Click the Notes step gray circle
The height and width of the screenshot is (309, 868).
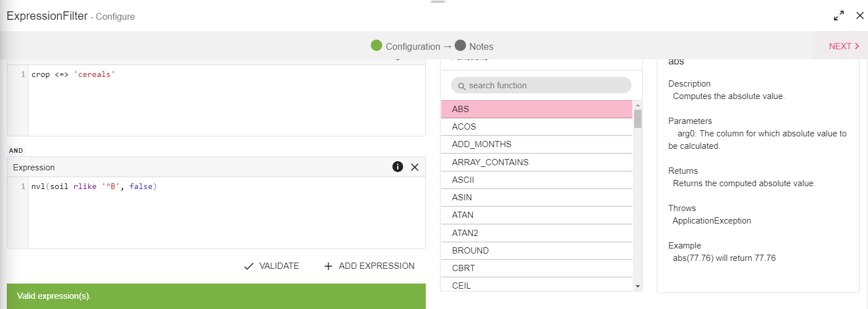[x=460, y=46]
